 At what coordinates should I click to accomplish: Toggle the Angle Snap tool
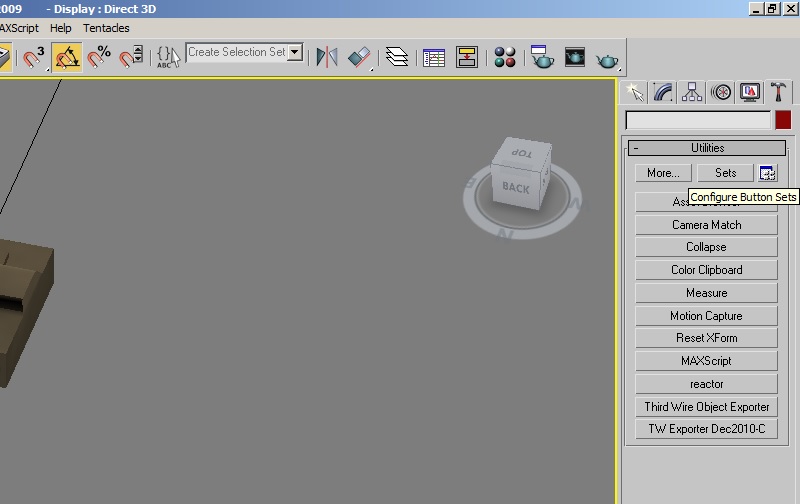66,57
